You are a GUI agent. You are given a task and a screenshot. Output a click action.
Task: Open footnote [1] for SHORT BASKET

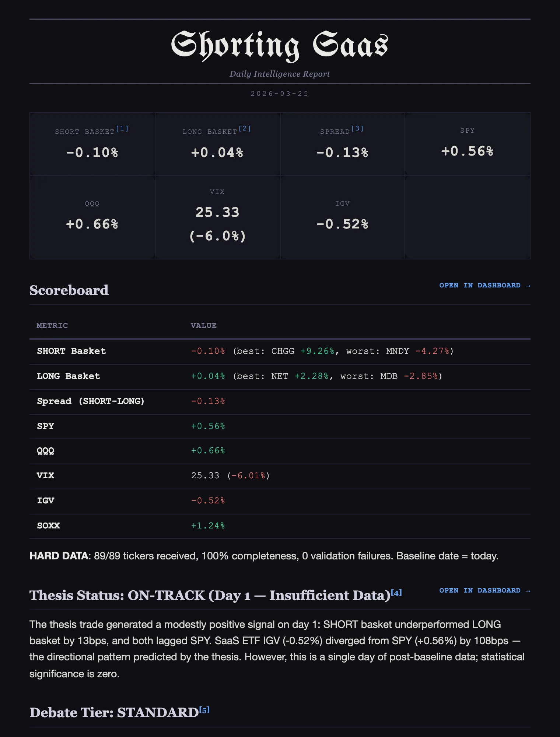click(122, 129)
